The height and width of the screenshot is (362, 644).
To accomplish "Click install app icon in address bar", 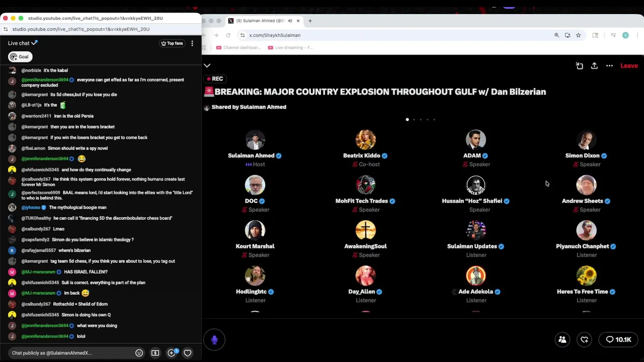I will (x=568, y=35).
